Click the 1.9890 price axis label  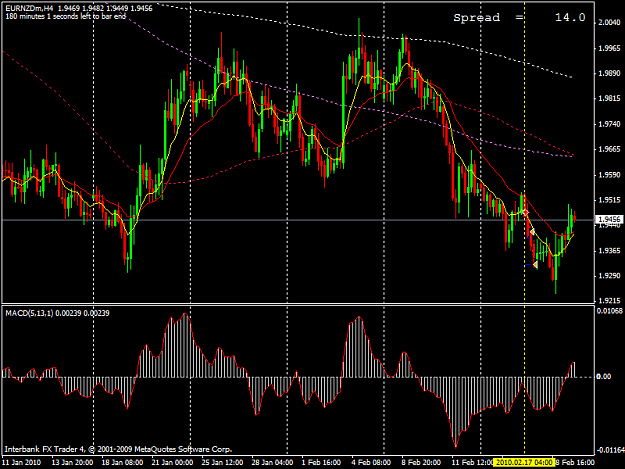pos(609,73)
